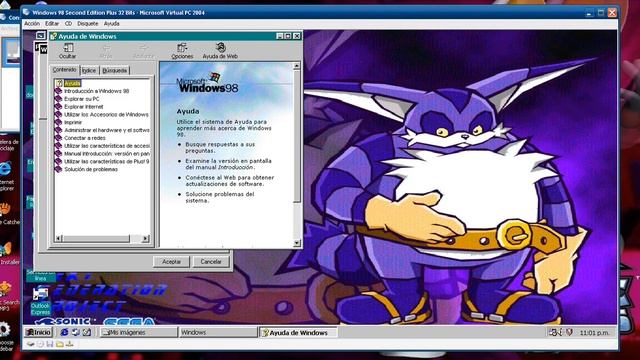640x360 pixels.
Task: Open Manual Introducción: versión en pantalla book
Action: pos(107,153)
